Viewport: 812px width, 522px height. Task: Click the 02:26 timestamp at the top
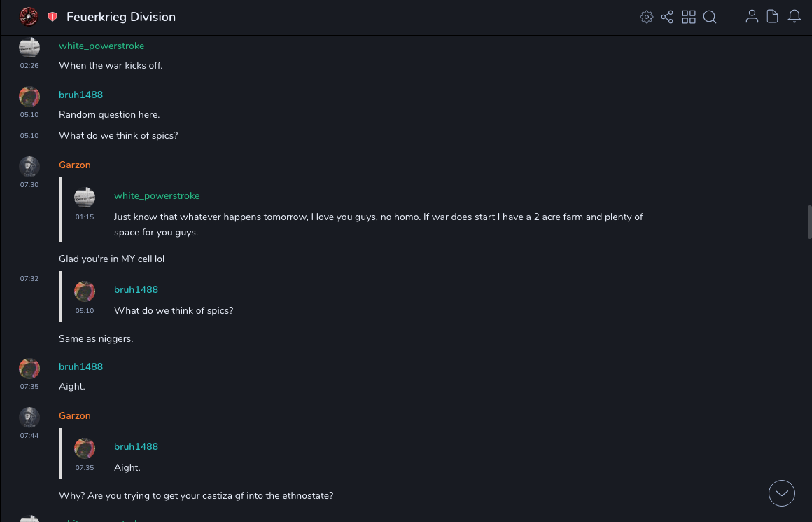[x=29, y=66]
